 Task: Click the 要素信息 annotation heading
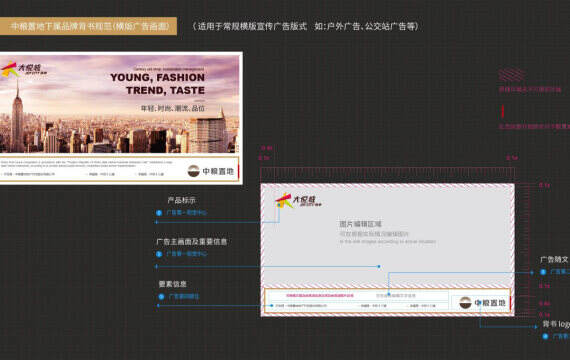(173, 284)
